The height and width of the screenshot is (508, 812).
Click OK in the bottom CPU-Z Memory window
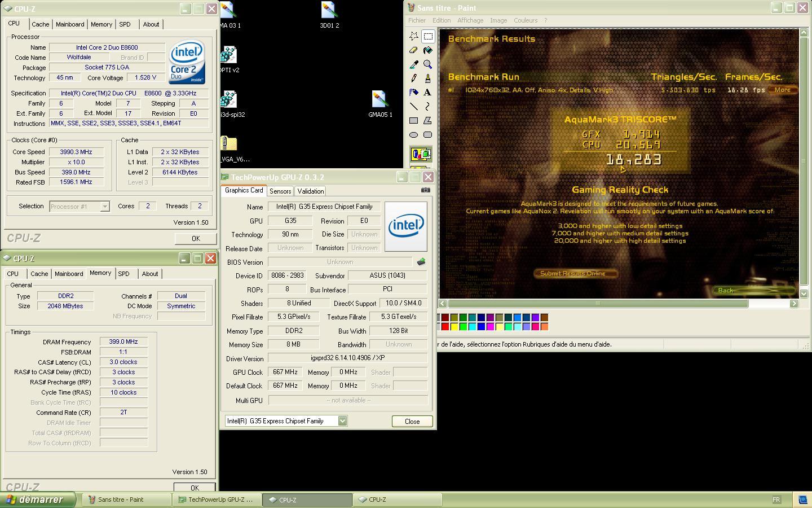[x=195, y=488]
